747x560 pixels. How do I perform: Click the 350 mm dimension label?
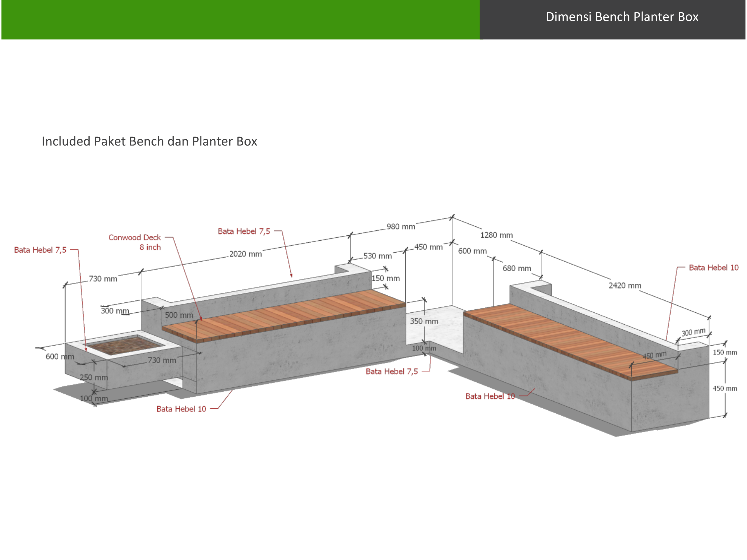click(424, 321)
